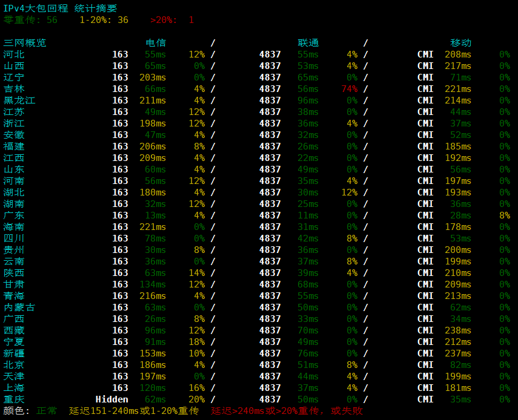
Task: Click the red 74% loss in 吉林 row
Action: (x=350, y=89)
